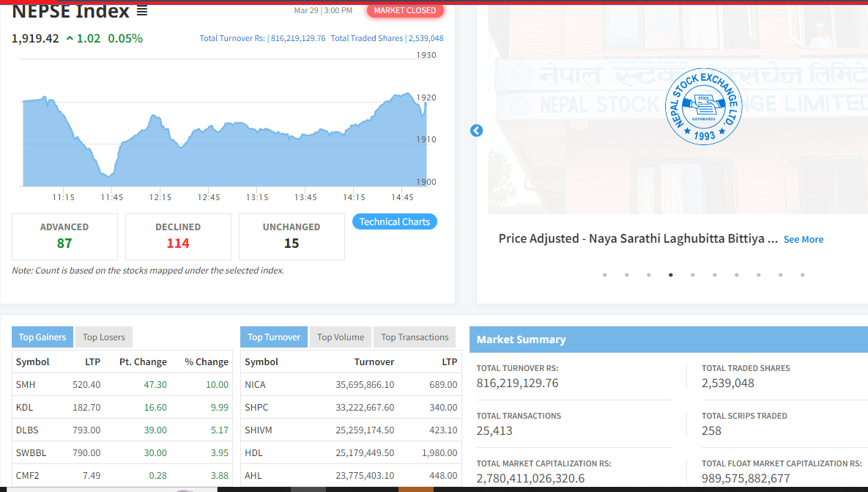
Task: Select the active fourth carousel dot
Action: (x=671, y=275)
